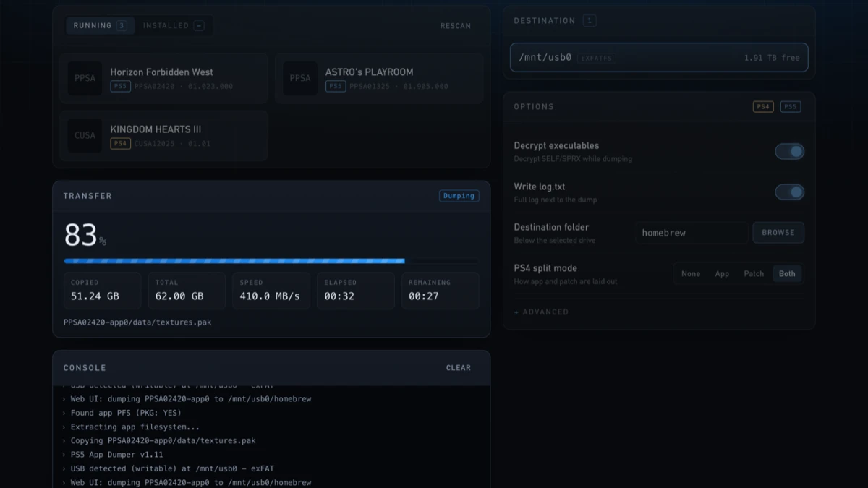
Task: Click the Speed 410.0 MB/s stat
Action: (271, 291)
